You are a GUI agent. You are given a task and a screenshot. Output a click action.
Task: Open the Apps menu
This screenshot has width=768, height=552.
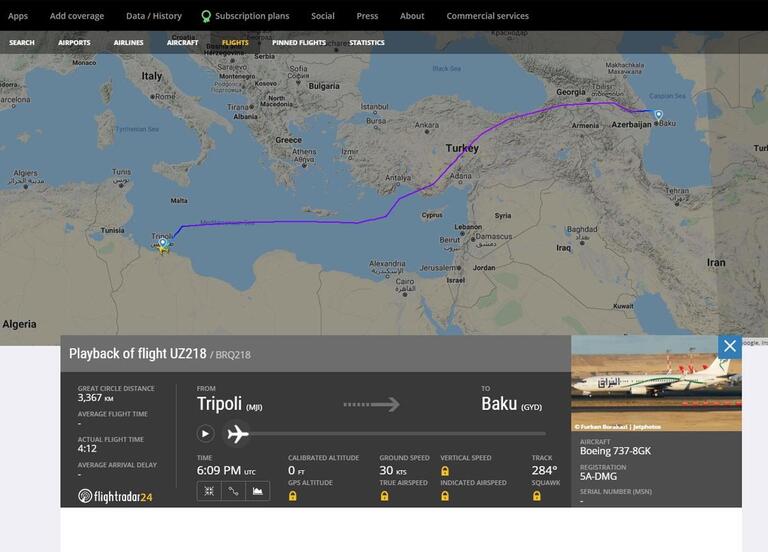[x=18, y=16]
